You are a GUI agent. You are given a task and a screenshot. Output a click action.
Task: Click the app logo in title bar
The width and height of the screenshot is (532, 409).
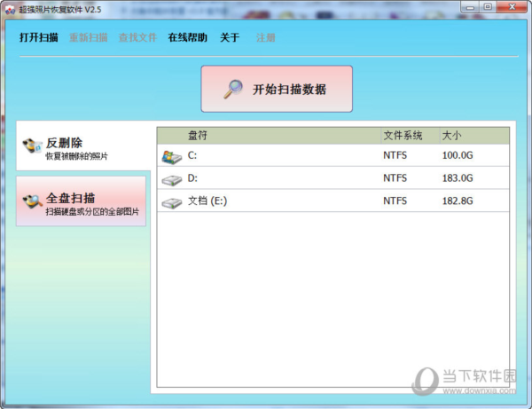coord(10,10)
